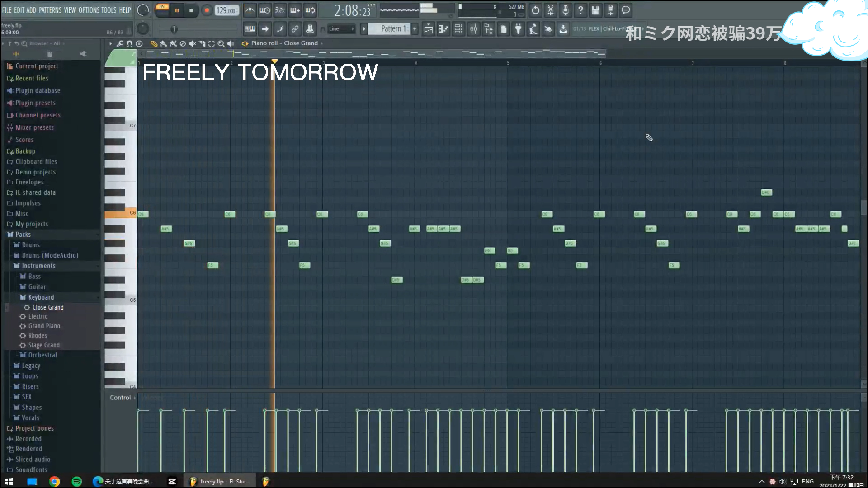Click the recording microphone icon

565,10
